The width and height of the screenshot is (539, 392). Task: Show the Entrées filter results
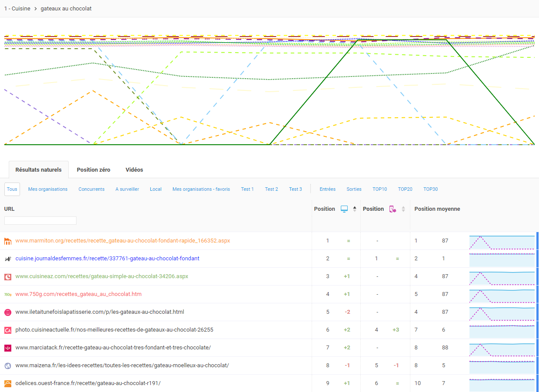pyautogui.click(x=327, y=189)
